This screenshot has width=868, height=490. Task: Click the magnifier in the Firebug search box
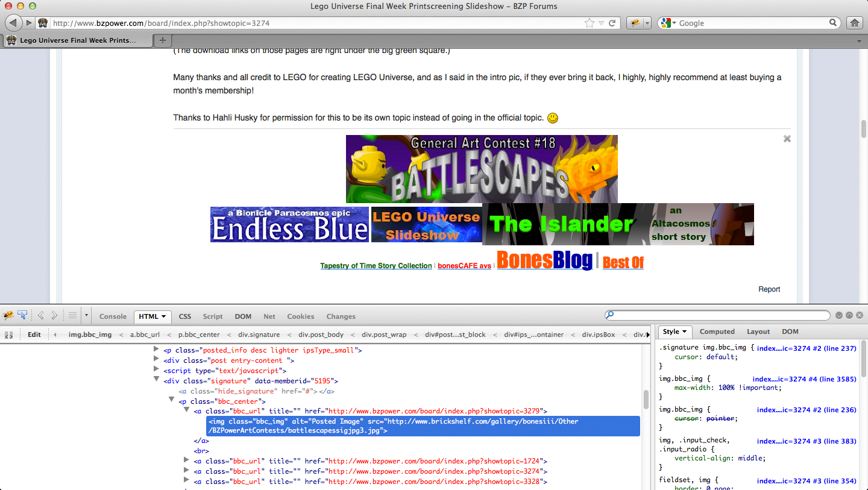pyautogui.click(x=610, y=315)
